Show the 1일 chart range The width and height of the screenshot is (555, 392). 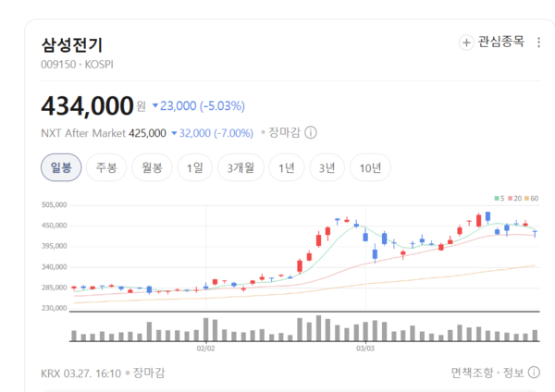coord(195,167)
